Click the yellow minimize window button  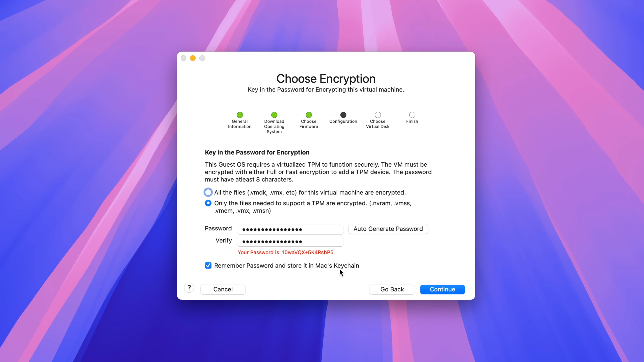(193, 58)
